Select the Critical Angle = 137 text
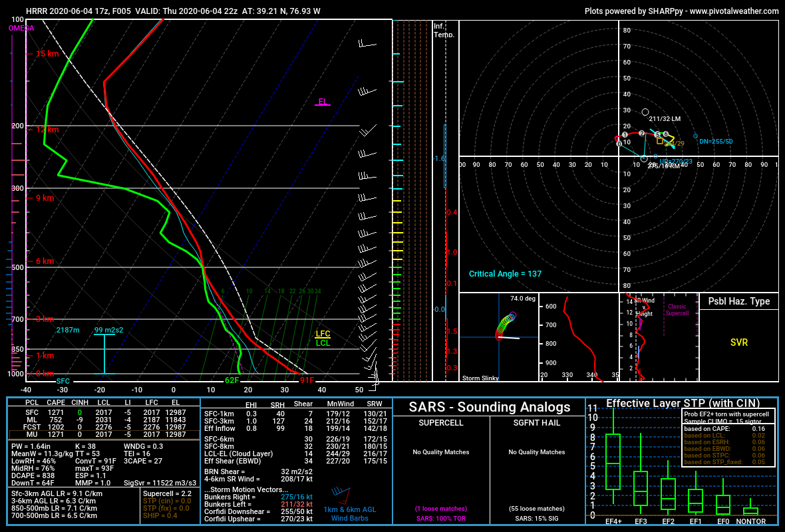Image resolution: width=785 pixels, height=532 pixels. pyautogui.click(x=505, y=274)
